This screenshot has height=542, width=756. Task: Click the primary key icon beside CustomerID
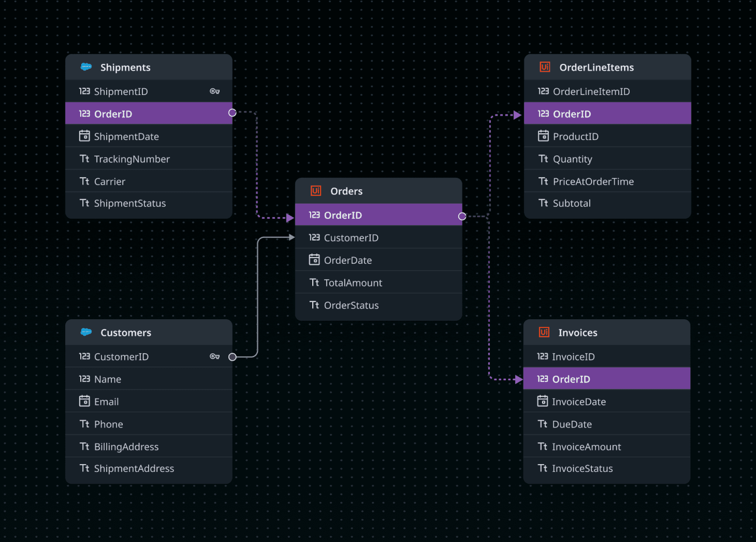tap(214, 356)
